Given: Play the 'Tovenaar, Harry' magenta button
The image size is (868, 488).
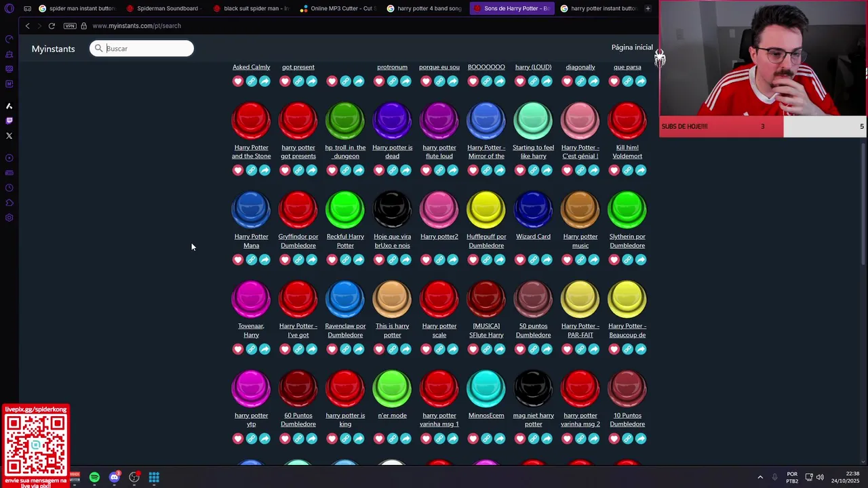Looking at the screenshot, I should (x=251, y=299).
